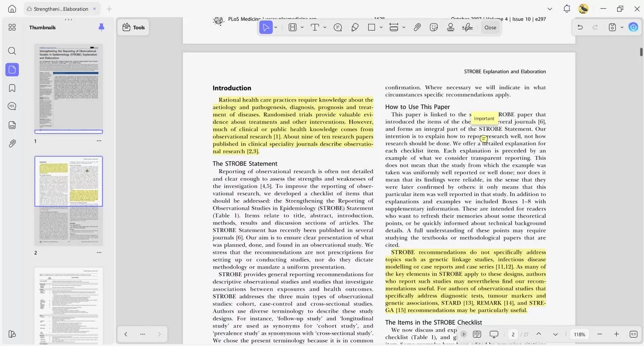Pin the Thumbnails panel
Viewport: 644px width, 346px height.
(101, 27)
